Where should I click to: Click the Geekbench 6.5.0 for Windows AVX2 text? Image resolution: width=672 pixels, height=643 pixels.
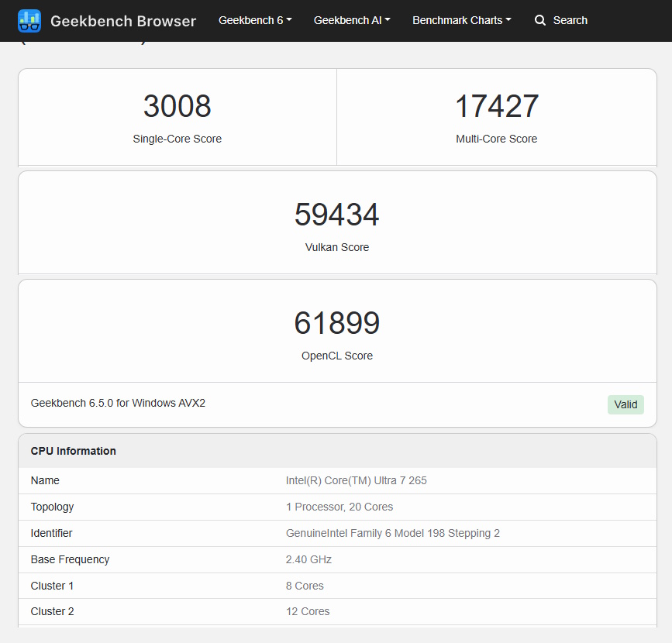click(x=118, y=403)
